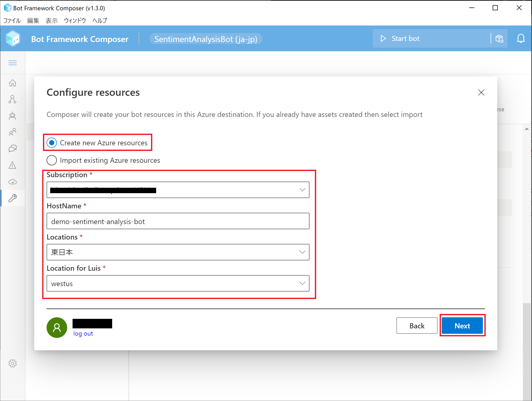Open QnA chat bubbles icon in sidebar
Image resolution: width=532 pixels, height=401 pixels.
pyautogui.click(x=12, y=149)
